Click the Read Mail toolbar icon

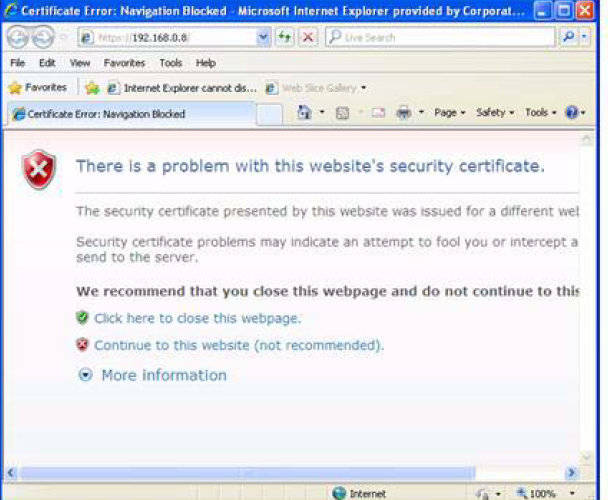click(x=378, y=113)
